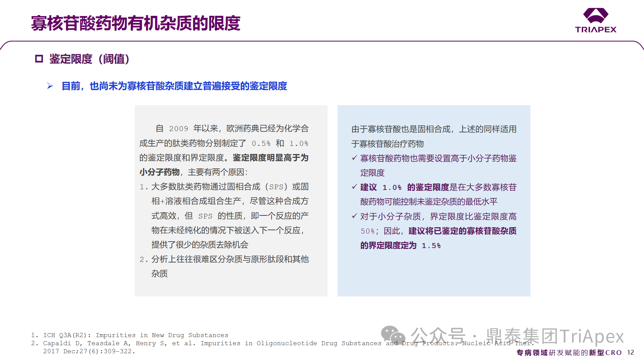
Task: Click the blue arrow bullet before 目前
Action: click(x=50, y=86)
